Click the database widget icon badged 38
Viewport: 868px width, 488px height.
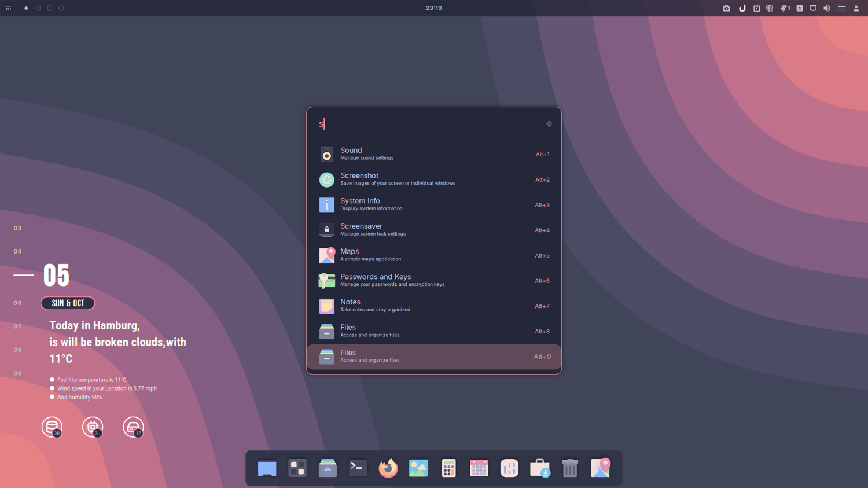pyautogui.click(x=52, y=427)
